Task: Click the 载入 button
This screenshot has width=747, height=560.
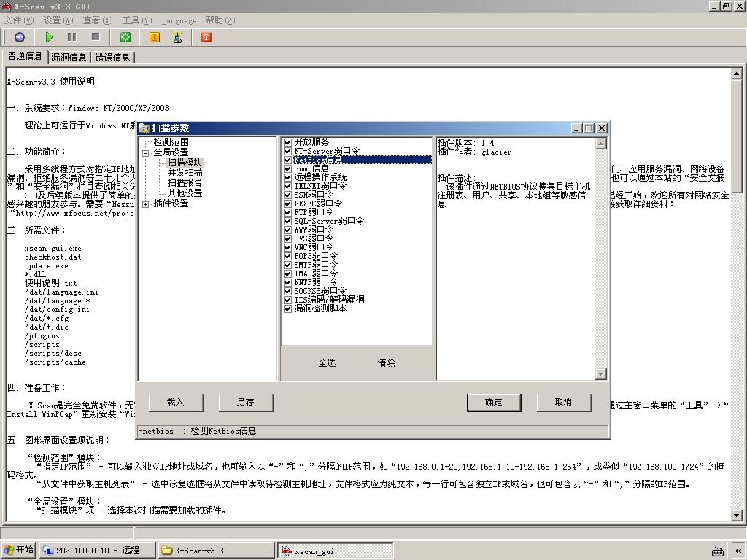Action: 176,402
